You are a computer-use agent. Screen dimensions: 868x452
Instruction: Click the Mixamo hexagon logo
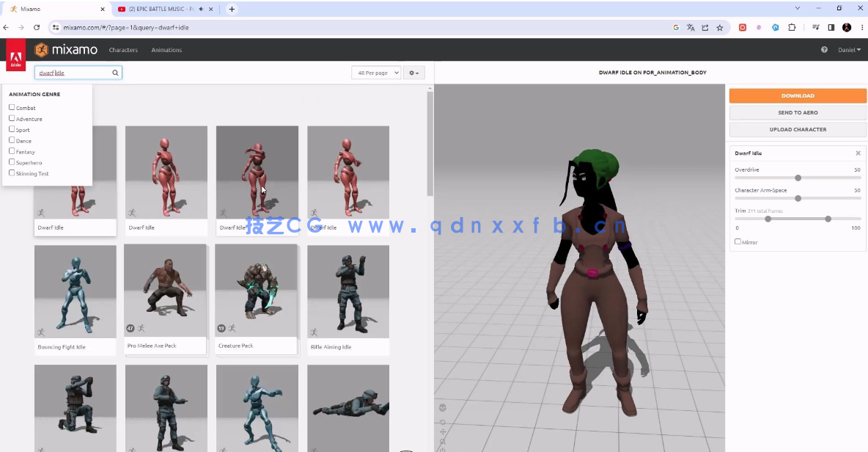(x=41, y=49)
